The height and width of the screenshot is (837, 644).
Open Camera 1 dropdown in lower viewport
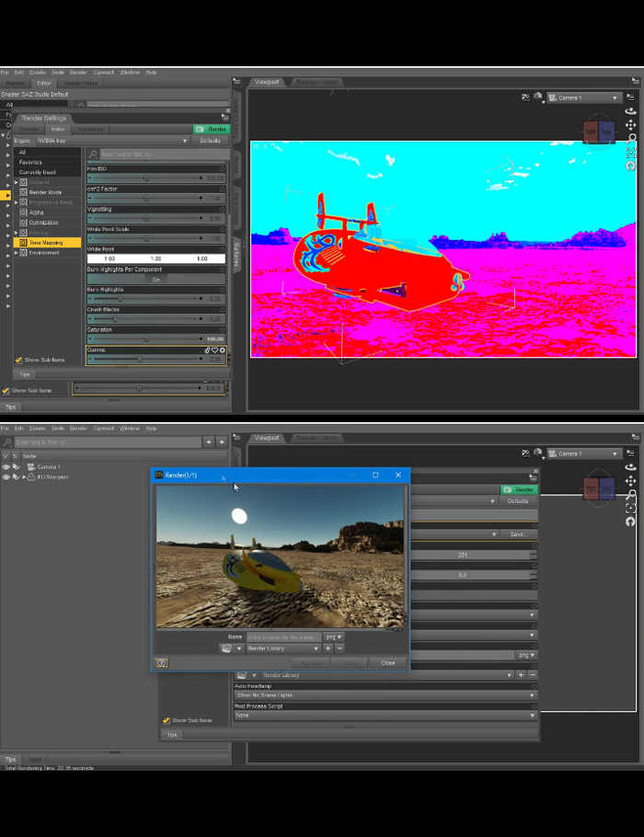[x=584, y=453]
